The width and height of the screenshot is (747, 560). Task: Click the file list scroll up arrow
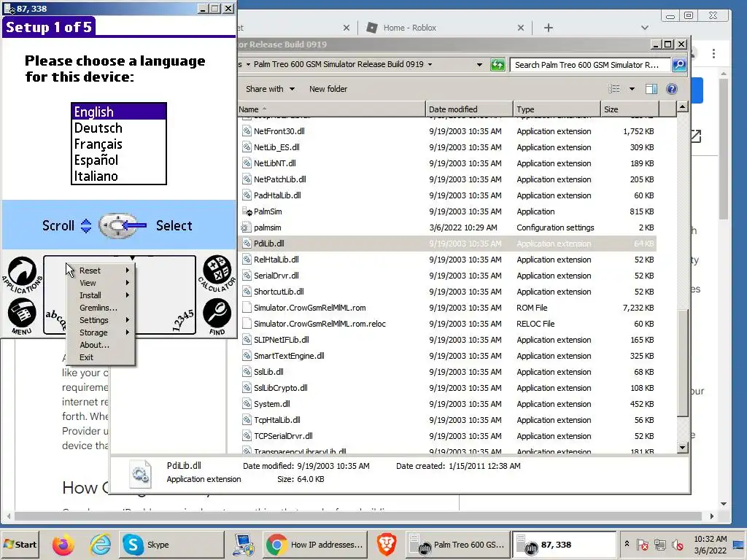[x=682, y=106]
